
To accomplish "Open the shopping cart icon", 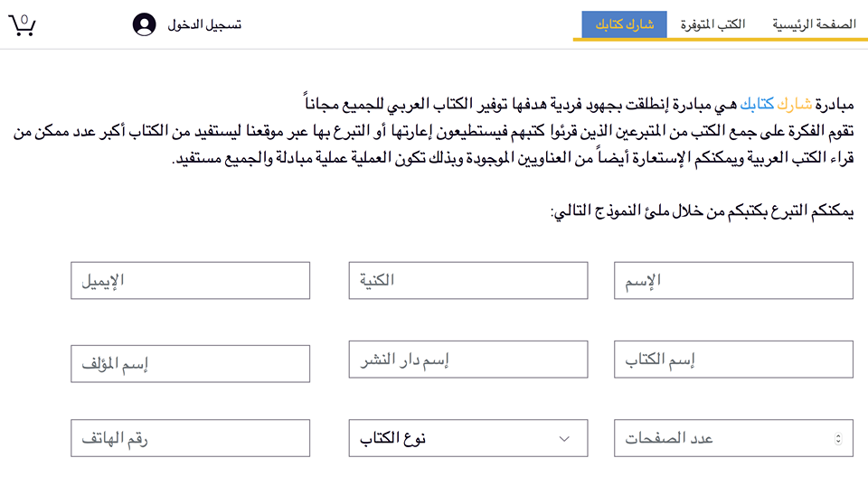I will pos(22,24).
